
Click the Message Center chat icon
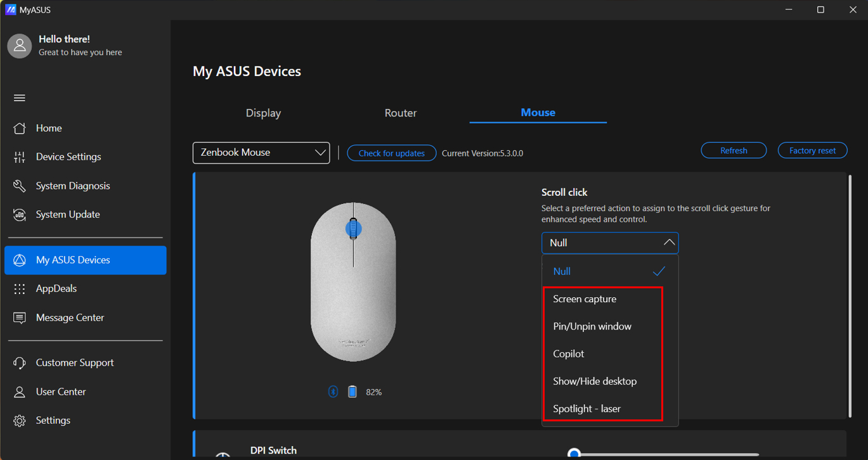tap(20, 318)
